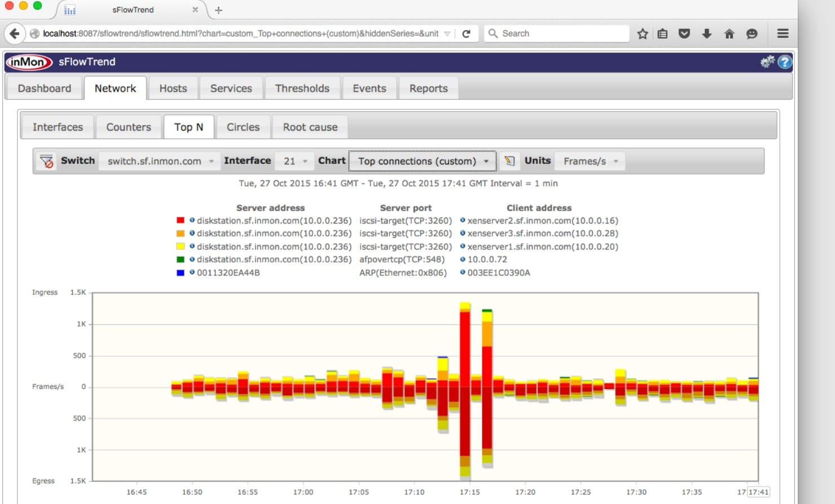Screen dimensions: 835x504
Task: Click the orange legend color swatch
Action: click(180, 233)
